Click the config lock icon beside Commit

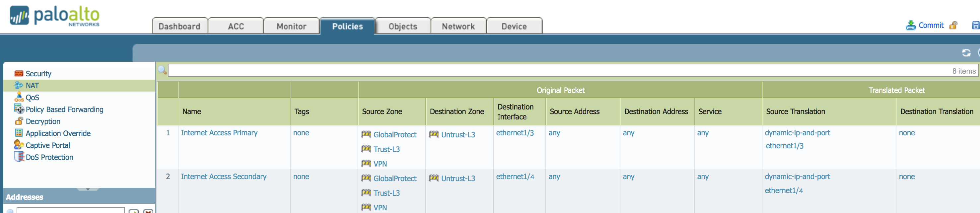953,26
